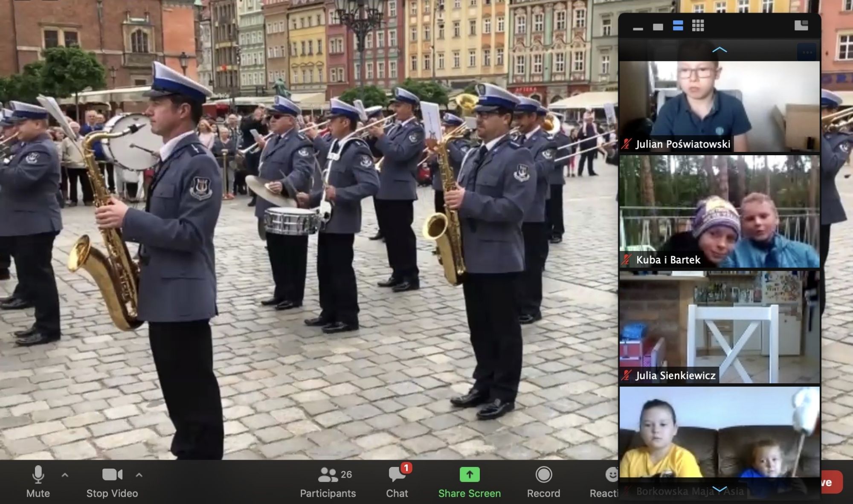Click the side-by-side mode icon in the strip
Image resolution: width=853 pixels, height=504 pixels.
801,25
